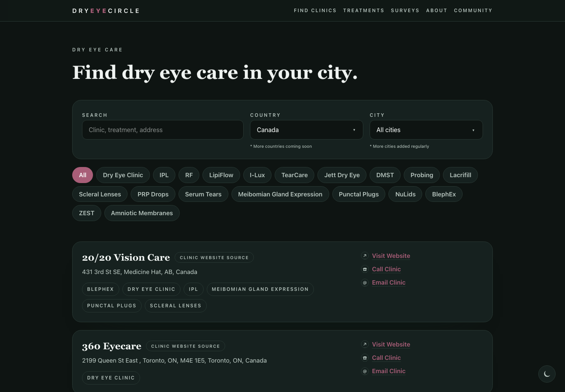565x392 pixels.
Task: Click the More cities added regularly note
Action: pyautogui.click(x=399, y=146)
